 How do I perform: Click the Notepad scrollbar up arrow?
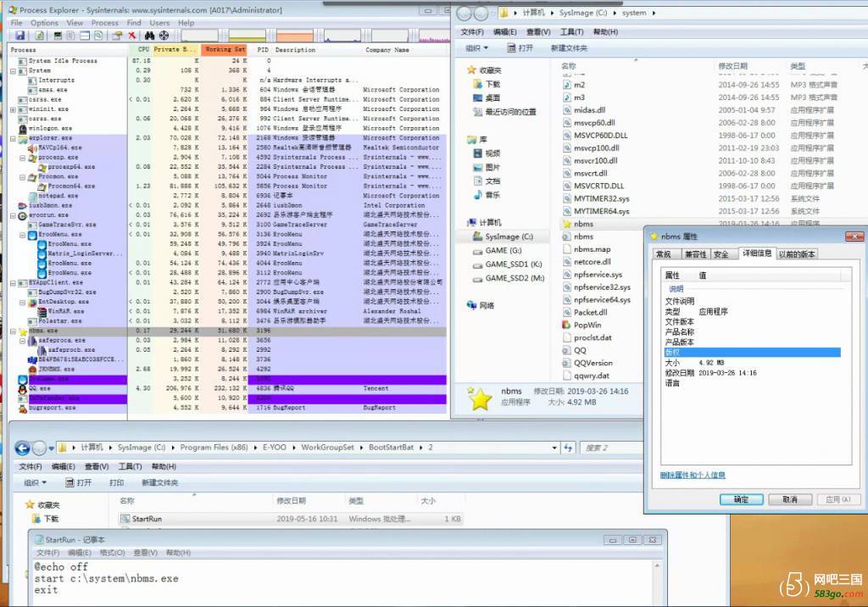pos(657,565)
